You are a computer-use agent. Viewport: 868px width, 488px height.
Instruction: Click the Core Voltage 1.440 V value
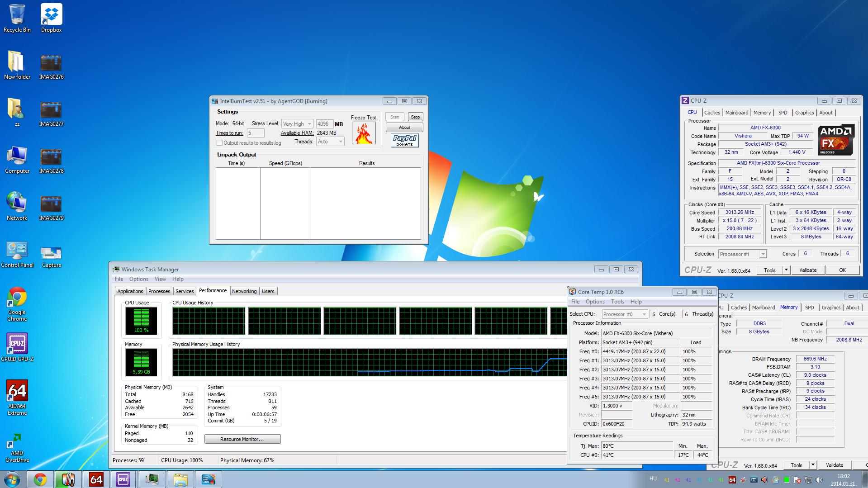797,152
